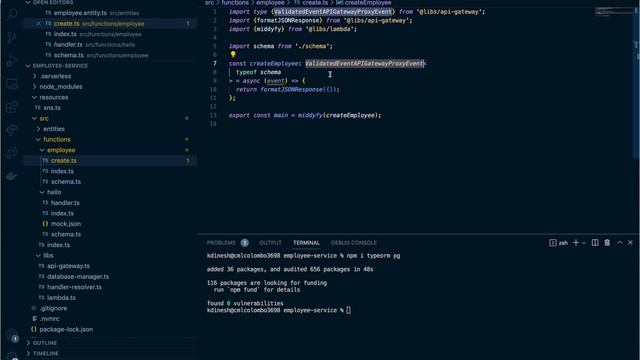The image size is (640, 360).
Task: Click the zsh terminal profile icon
Action: (553, 243)
